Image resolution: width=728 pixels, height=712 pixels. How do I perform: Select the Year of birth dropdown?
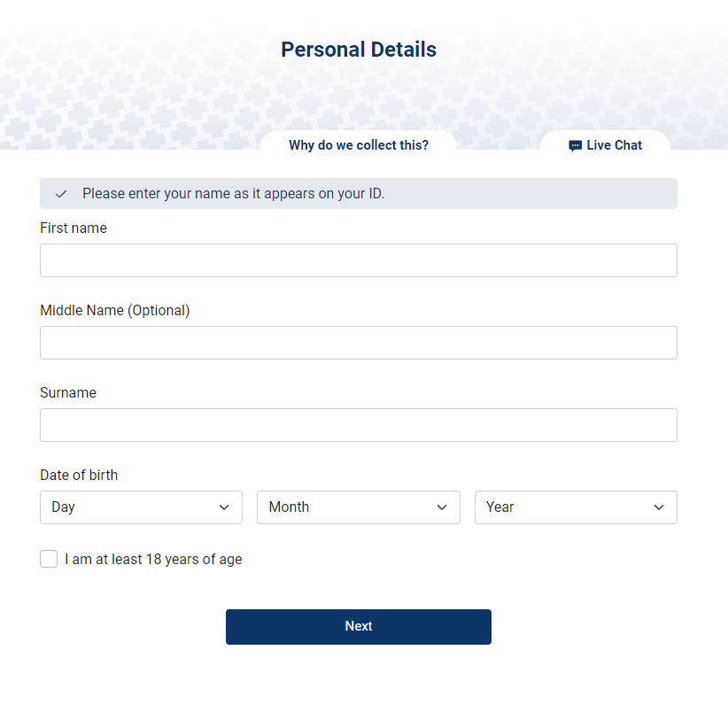tap(576, 507)
